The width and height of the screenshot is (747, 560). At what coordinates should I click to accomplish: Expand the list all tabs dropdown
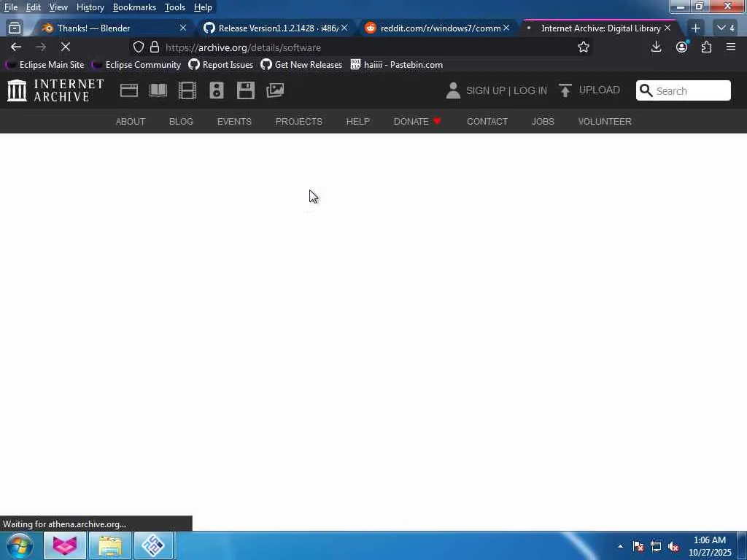pos(726,28)
